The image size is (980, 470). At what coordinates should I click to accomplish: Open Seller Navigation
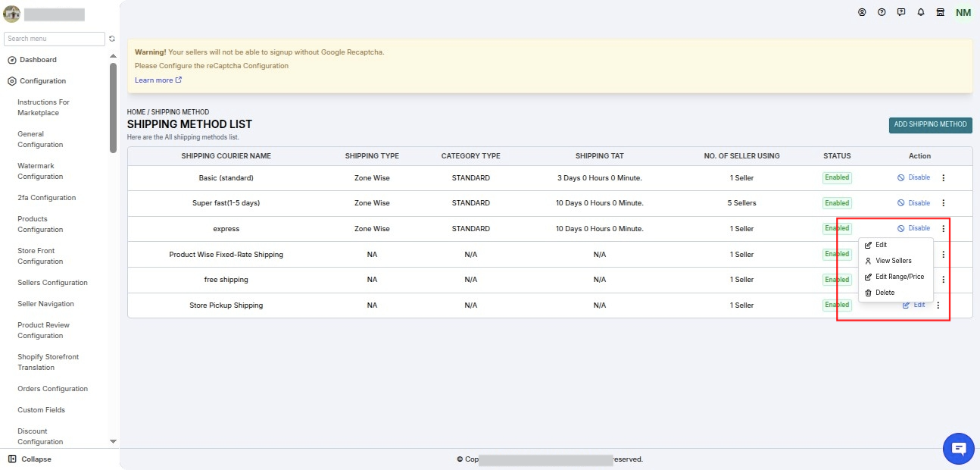[45, 304]
